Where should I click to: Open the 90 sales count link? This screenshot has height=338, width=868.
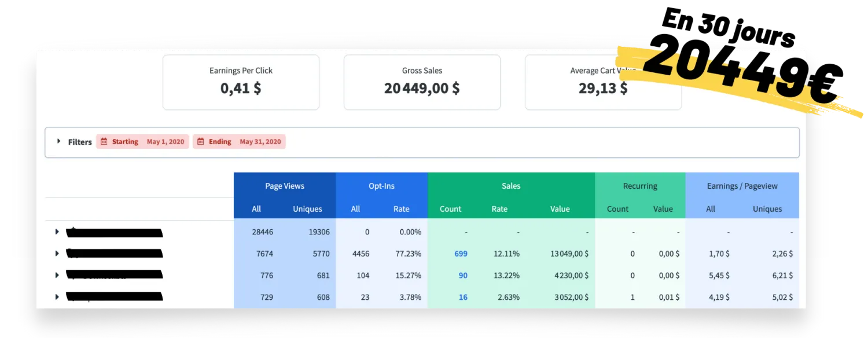(x=463, y=275)
